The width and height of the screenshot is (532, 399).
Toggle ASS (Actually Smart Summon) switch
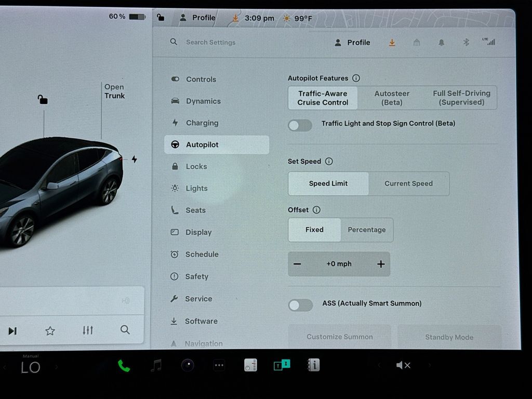300,305
